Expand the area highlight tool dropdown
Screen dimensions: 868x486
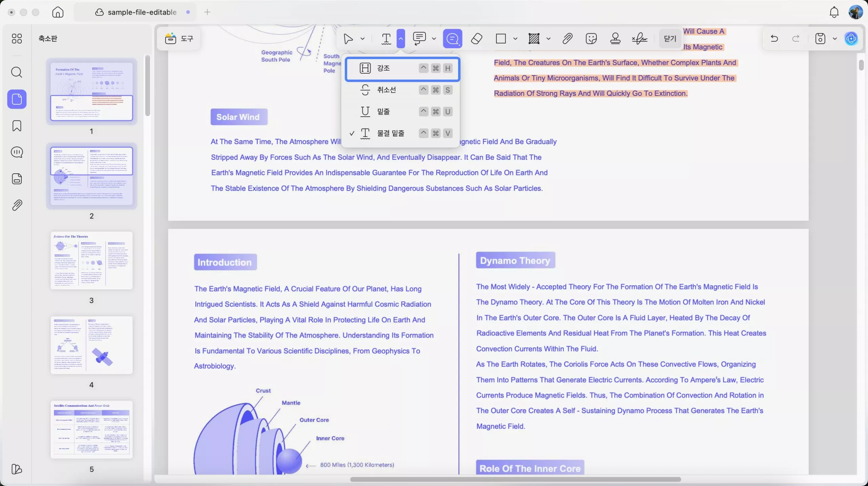pyautogui.click(x=548, y=39)
